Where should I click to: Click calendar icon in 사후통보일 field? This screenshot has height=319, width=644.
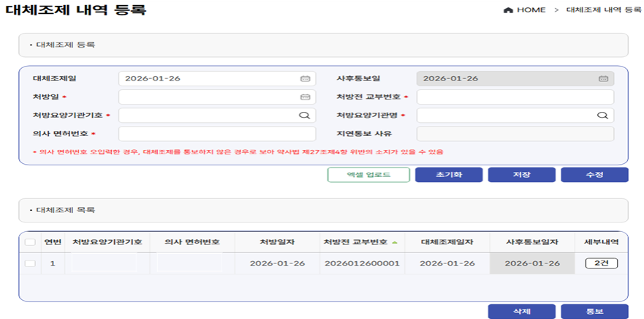[603, 78]
